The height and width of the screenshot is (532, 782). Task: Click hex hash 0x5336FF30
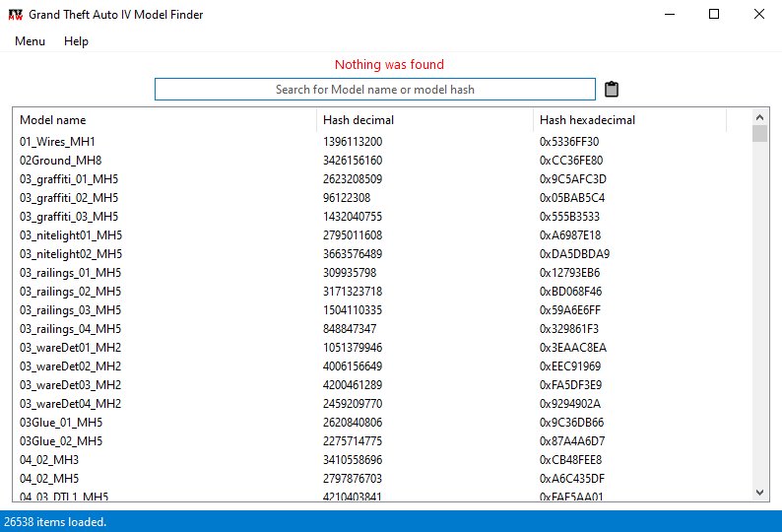click(x=569, y=142)
